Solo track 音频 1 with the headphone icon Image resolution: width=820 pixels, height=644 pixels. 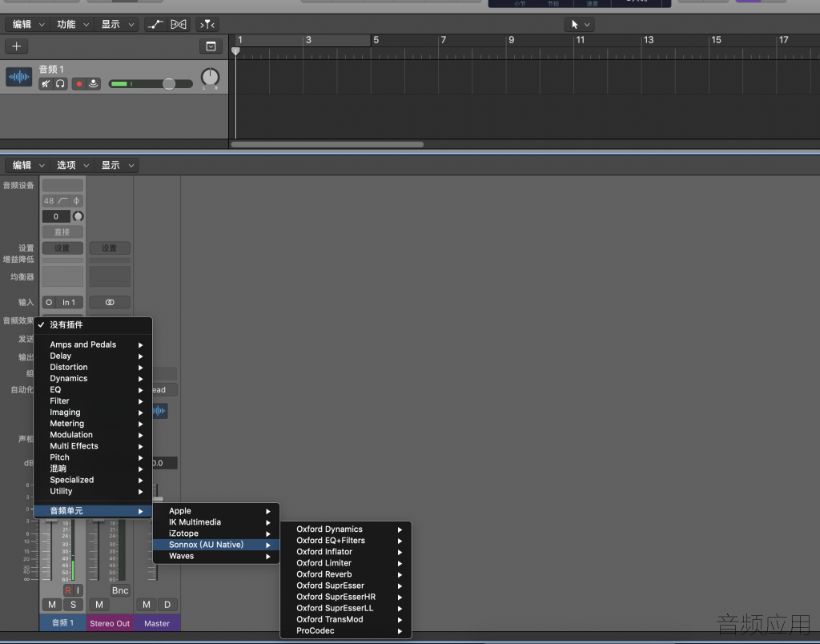(x=60, y=84)
